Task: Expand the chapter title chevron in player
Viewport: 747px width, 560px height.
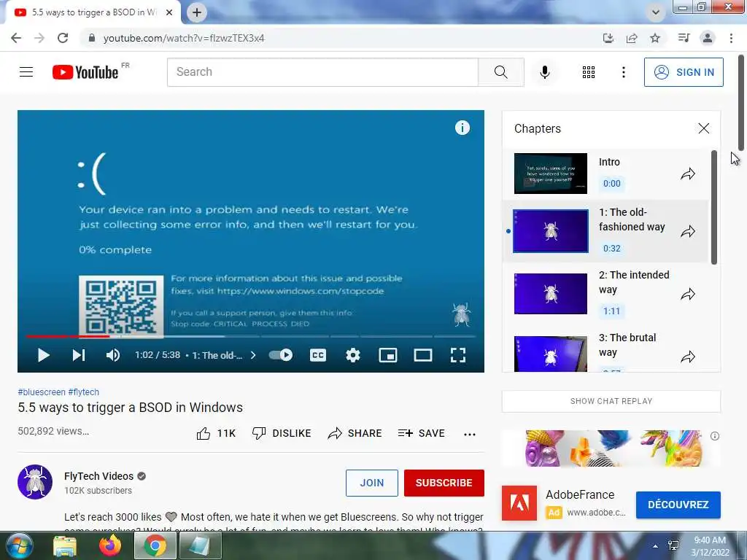Action: pyautogui.click(x=253, y=355)
